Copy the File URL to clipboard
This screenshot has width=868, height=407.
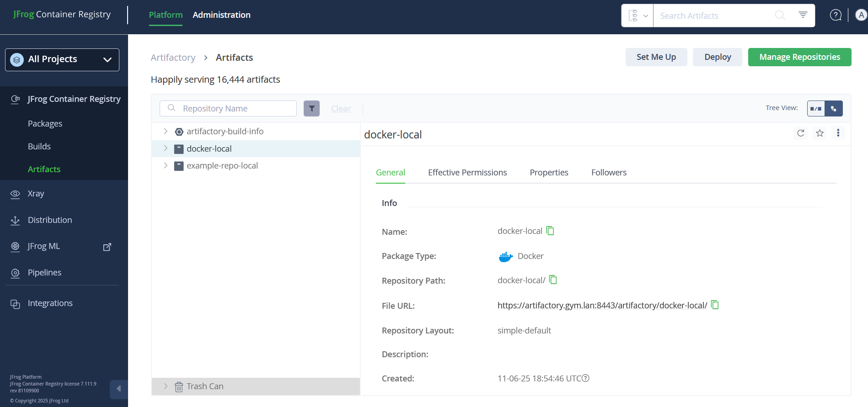point(715,305)
